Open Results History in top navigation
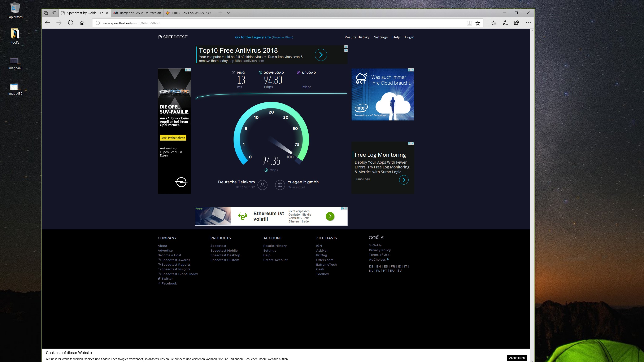 pos(357,37)
